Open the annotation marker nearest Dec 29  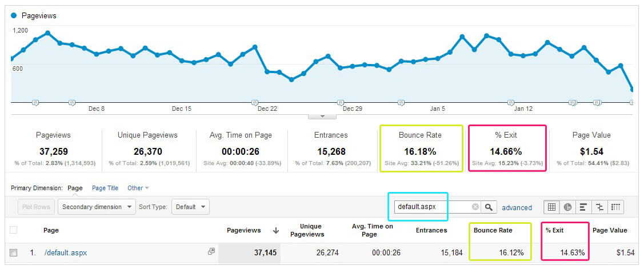pos(340,102)
